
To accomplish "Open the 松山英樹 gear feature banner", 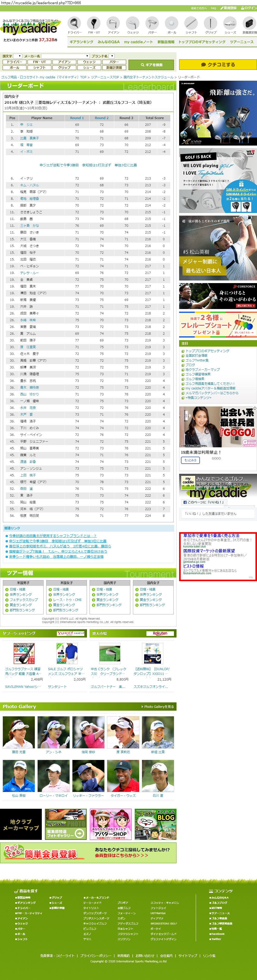I will (x=218, y=248).
